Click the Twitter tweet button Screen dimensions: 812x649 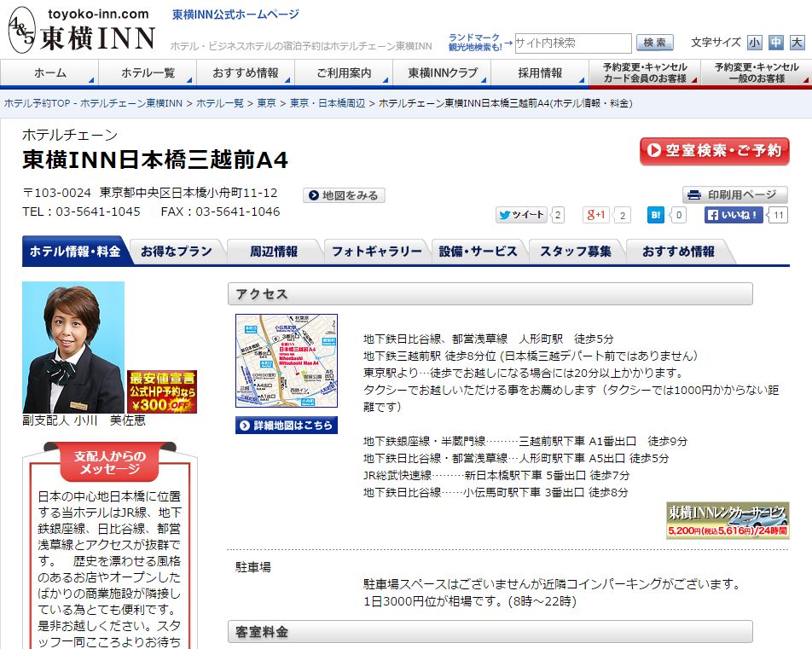click(521, 215)
